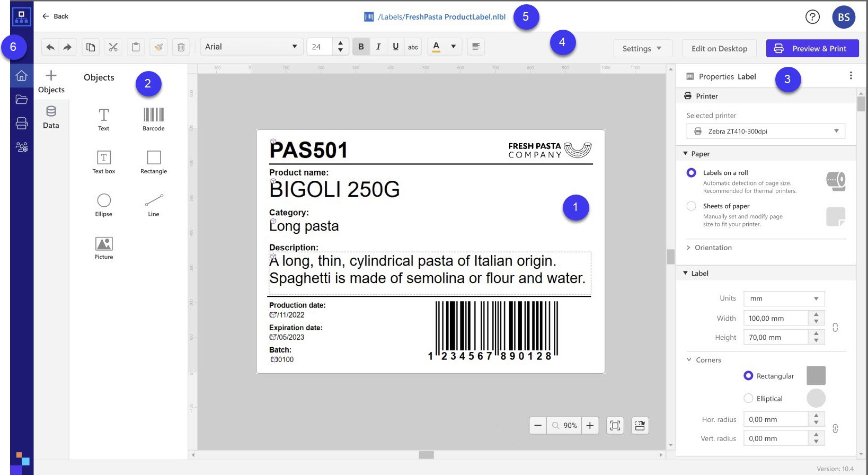Zoom in with the plus button
This screenshot has width=868, height=475.
(x=590, y=425)
